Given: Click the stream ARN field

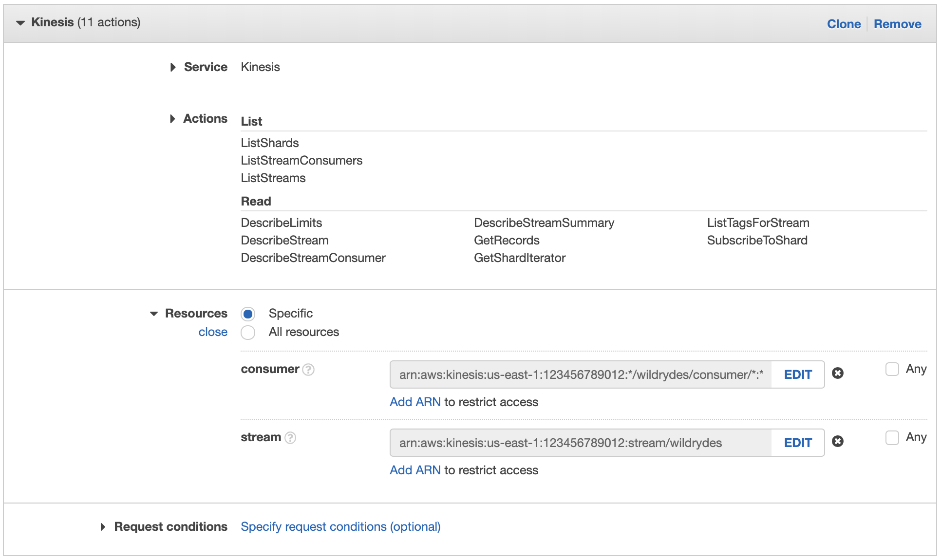Looking at the screenshot, I should click(581, 443).
